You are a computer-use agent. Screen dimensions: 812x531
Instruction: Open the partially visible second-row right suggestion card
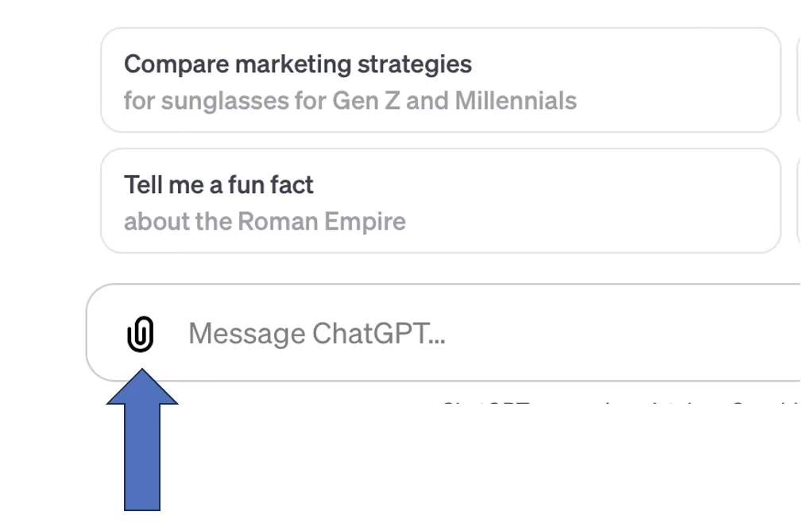tap(804, 201)
